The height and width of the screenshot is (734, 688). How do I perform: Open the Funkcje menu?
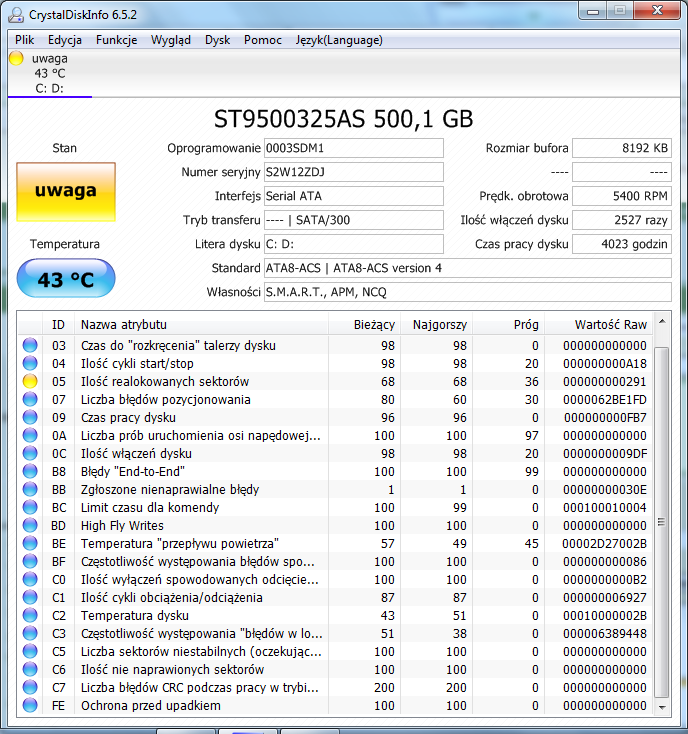click(117, 40)
